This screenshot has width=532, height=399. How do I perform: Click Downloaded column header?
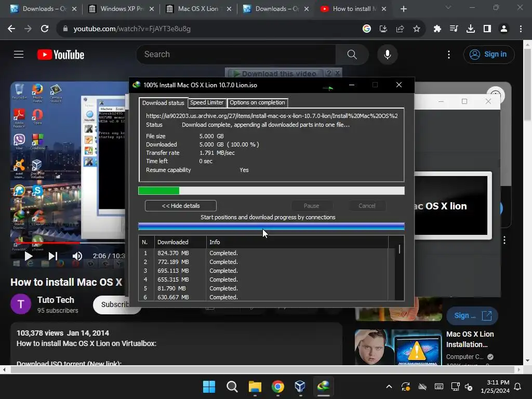click(180, 242)
